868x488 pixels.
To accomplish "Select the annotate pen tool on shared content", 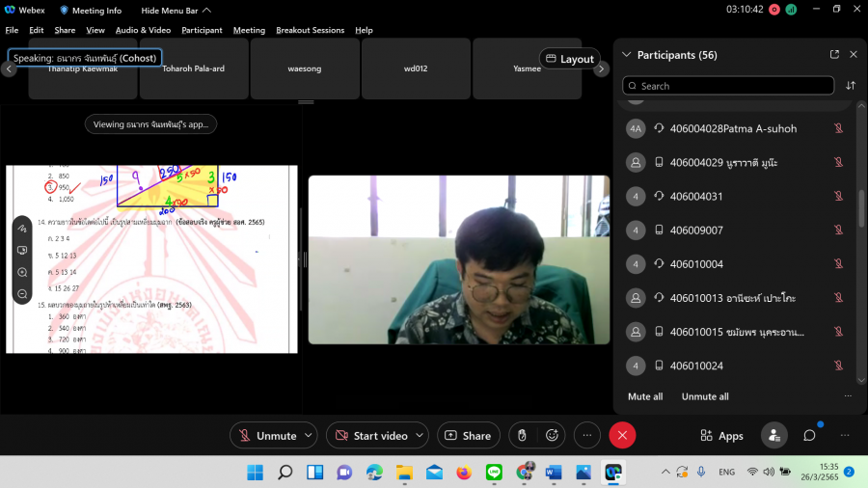I will click(x=22, y=229).
